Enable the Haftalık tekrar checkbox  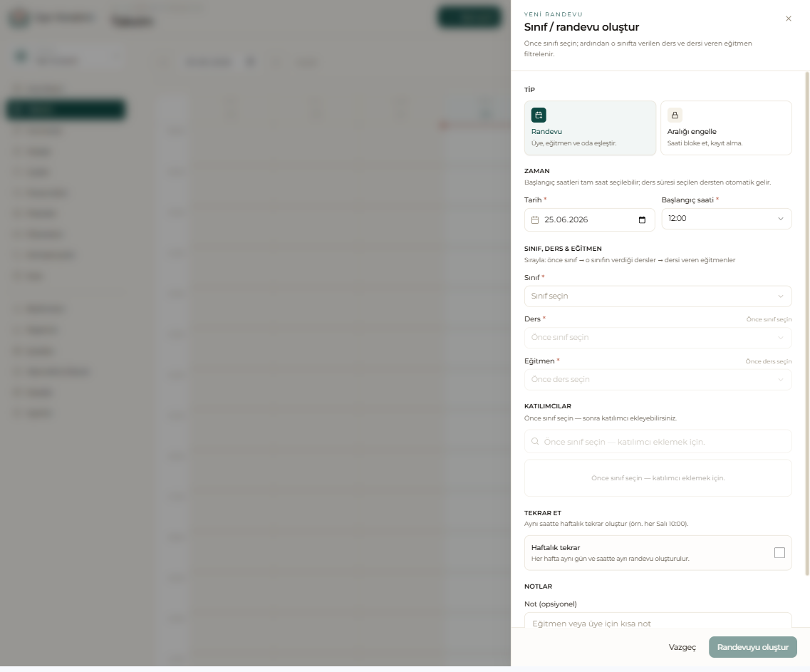779,552
